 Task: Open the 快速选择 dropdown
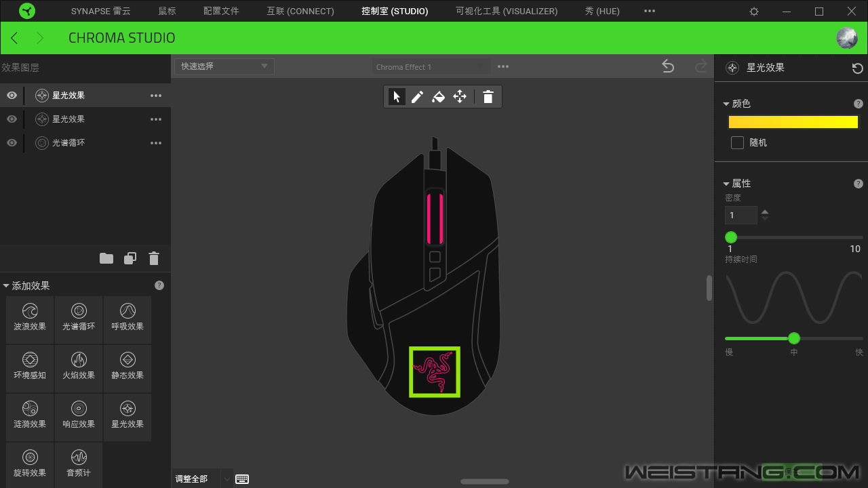(224, 66)
